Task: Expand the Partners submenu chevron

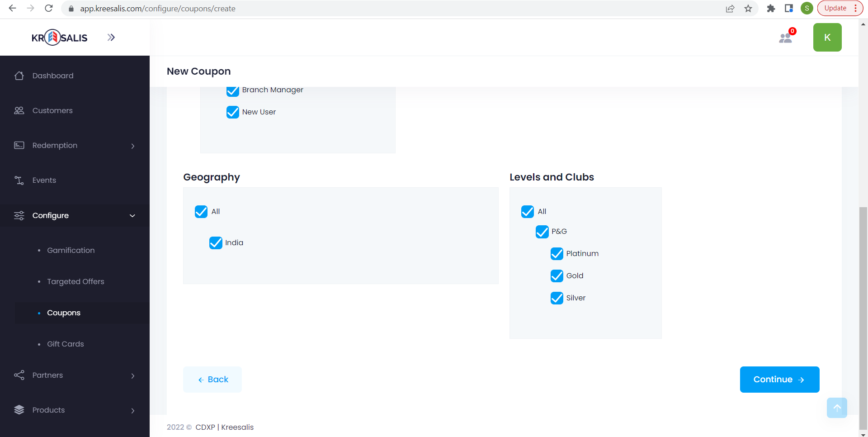Action: (x=133, y=375)
